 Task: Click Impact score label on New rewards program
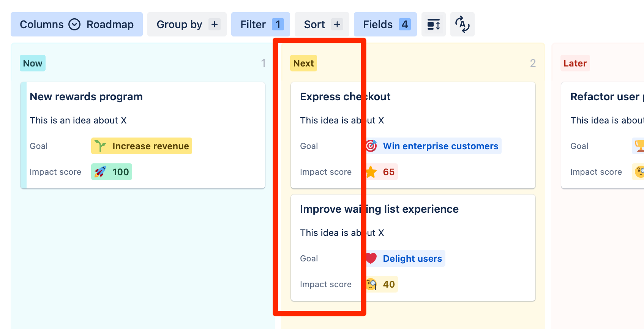point(55,172)
